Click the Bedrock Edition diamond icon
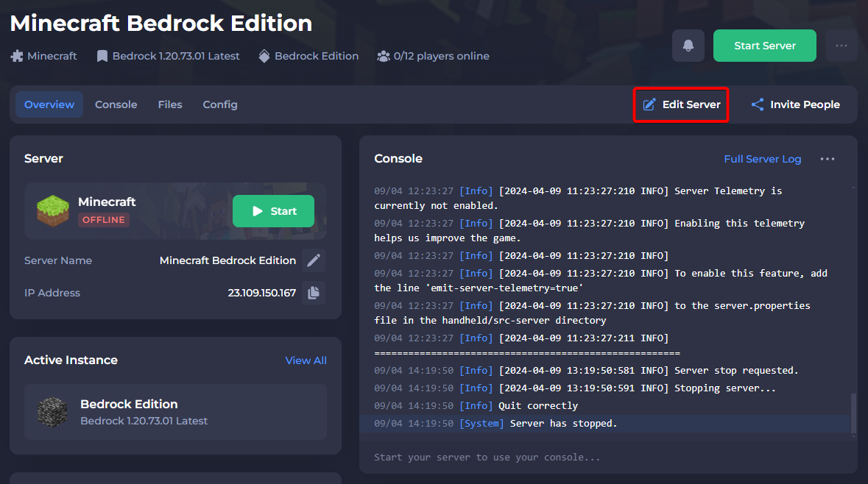The image size is (868, 484). [x=264, y=56]
